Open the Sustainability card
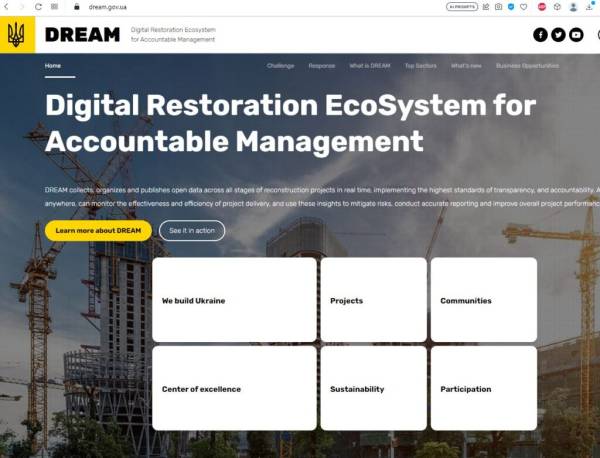The height and width of the screenshot is (458, 600). click(x=373, y=388)
